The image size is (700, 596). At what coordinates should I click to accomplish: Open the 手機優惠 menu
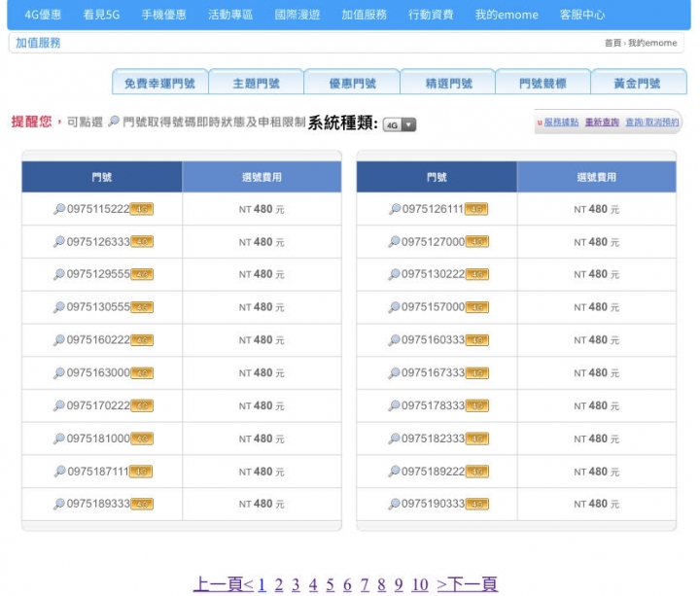point(164,15)
